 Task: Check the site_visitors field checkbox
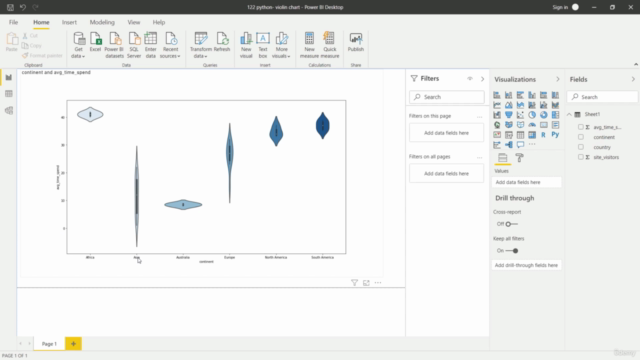pyautogui.click(x=580, y=157)
